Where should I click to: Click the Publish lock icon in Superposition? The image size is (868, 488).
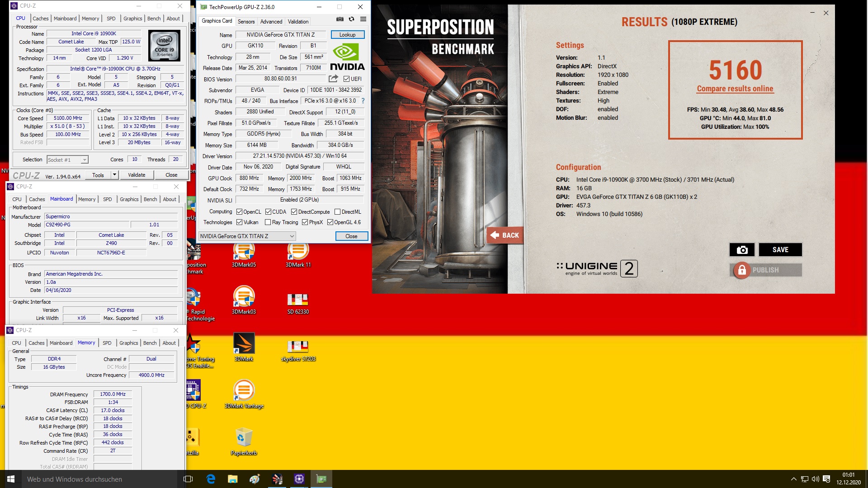pos(741,270)
